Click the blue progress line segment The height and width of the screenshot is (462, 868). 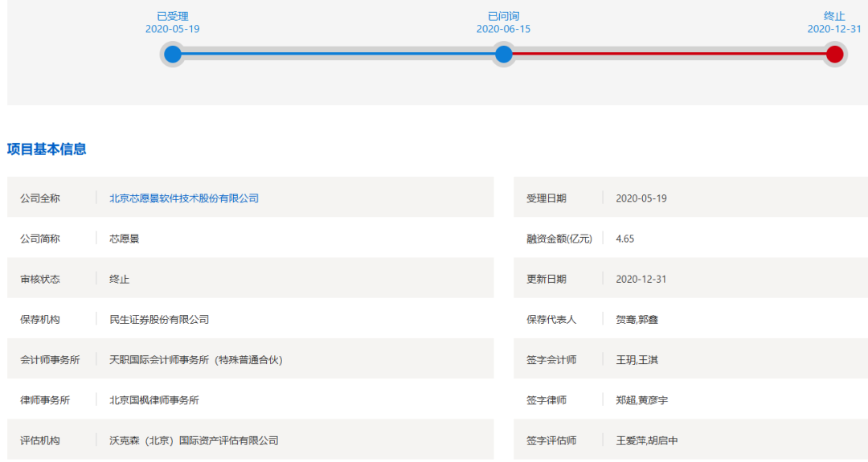point(338,55)
